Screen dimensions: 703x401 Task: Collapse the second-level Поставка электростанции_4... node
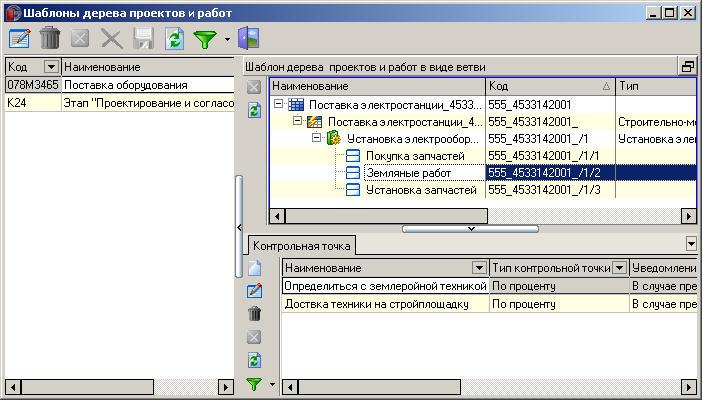[x=297, y=121]
